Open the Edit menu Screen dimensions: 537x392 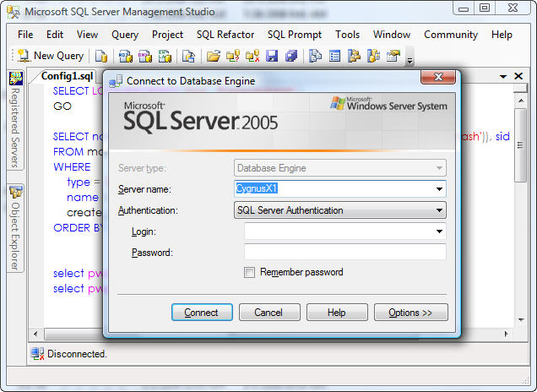(x=55, y=35)
